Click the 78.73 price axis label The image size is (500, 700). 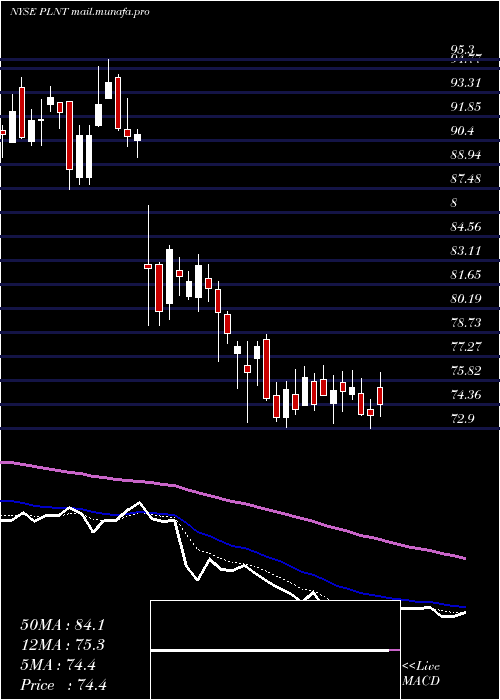[466, 323]
